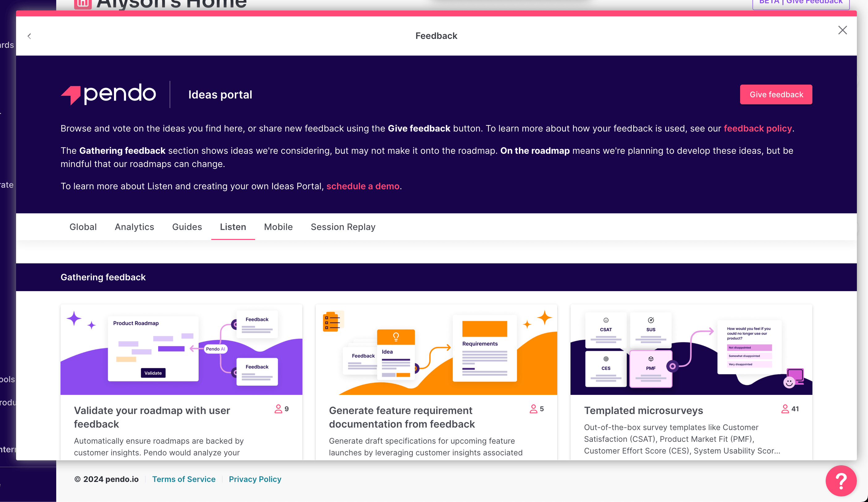Open the pink help question mark bubble
The image size is (868, 502).
click(841, 481)
